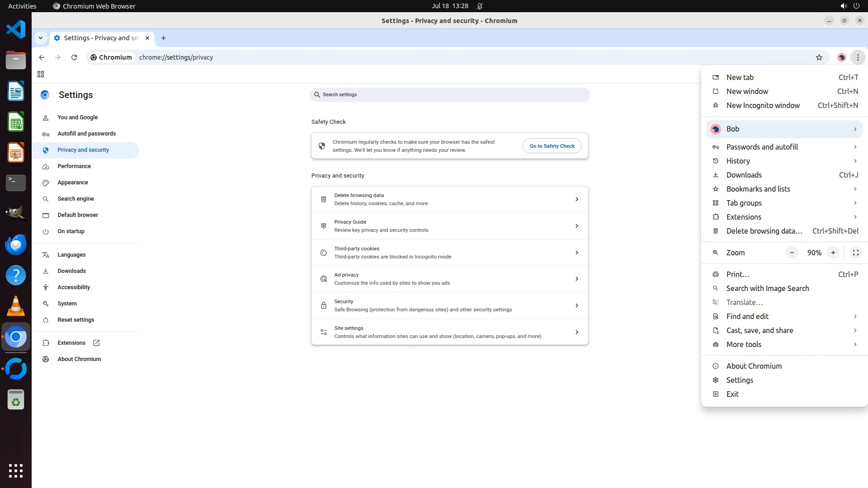Image resolution: width=868 pixels, height=488 pixels.
Task: Click Go to Safety Check button
Action: click(x=552, y=146)
